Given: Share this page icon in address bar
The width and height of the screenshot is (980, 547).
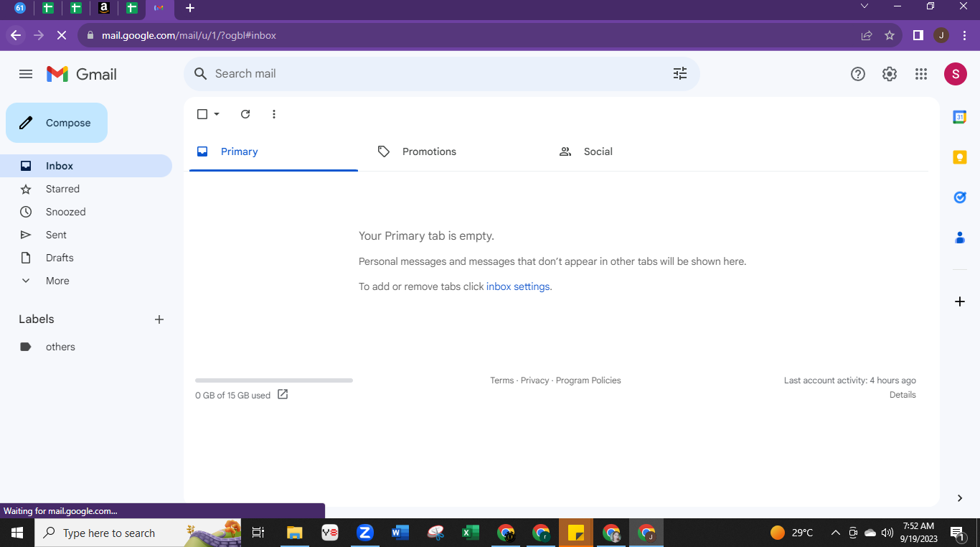Looking at the screenshot, I should tap(867, 35).
